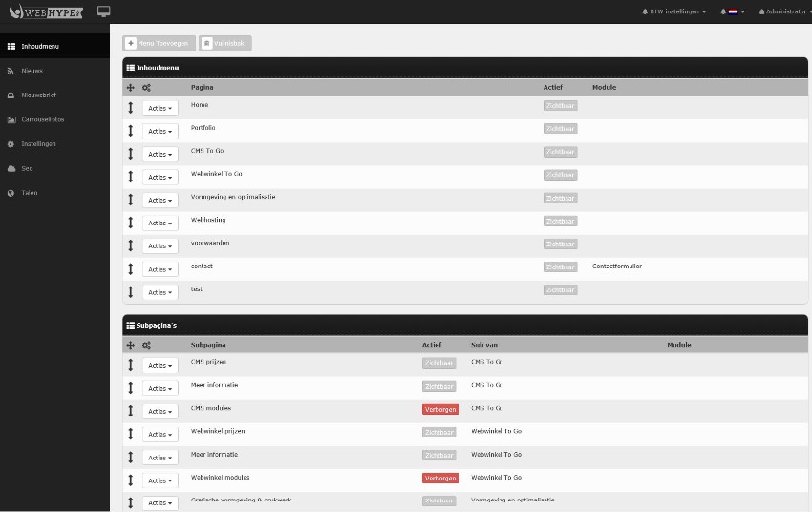Toggle Zichtbaar status of Webhosting

[561, 221]
